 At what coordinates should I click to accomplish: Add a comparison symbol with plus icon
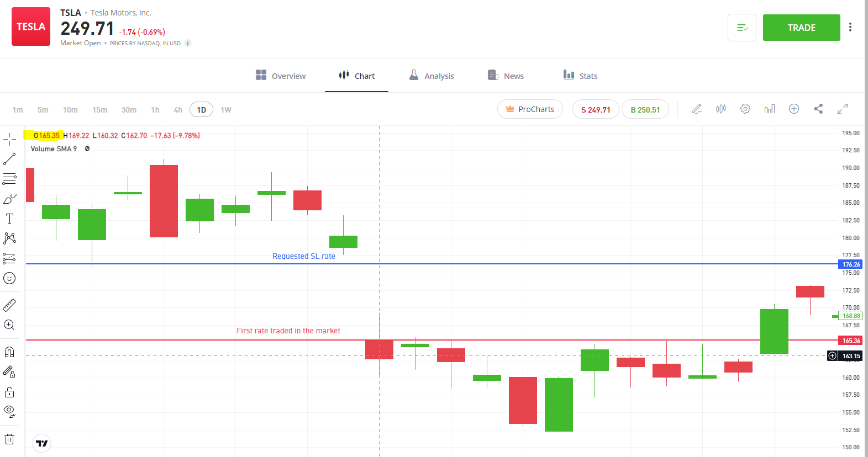[794, 109]
